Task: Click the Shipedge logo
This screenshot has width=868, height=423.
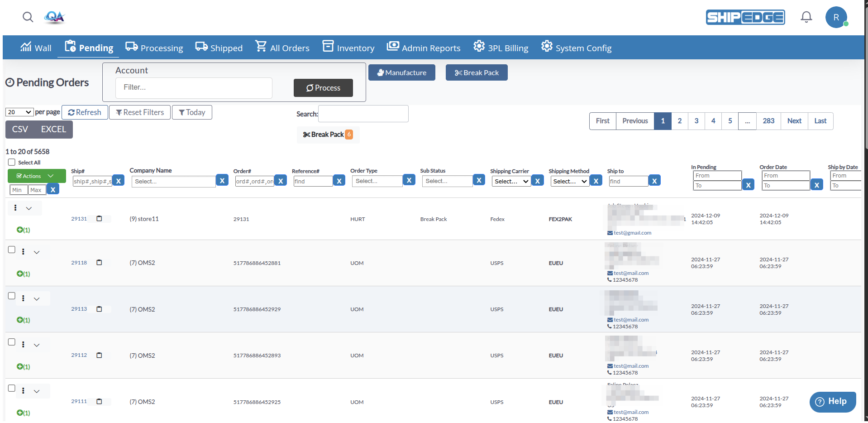Action: 745,17
